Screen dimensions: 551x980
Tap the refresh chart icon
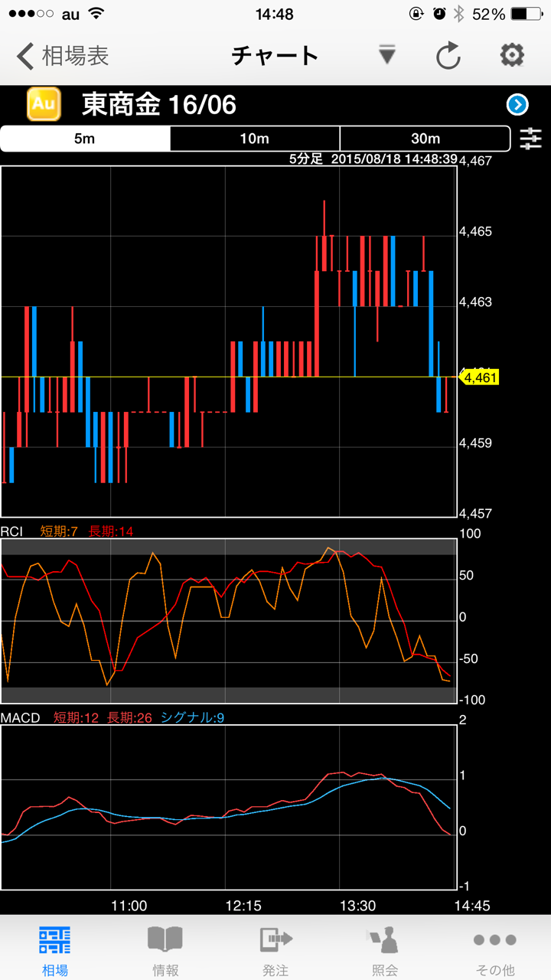click(x=448, y=56)
